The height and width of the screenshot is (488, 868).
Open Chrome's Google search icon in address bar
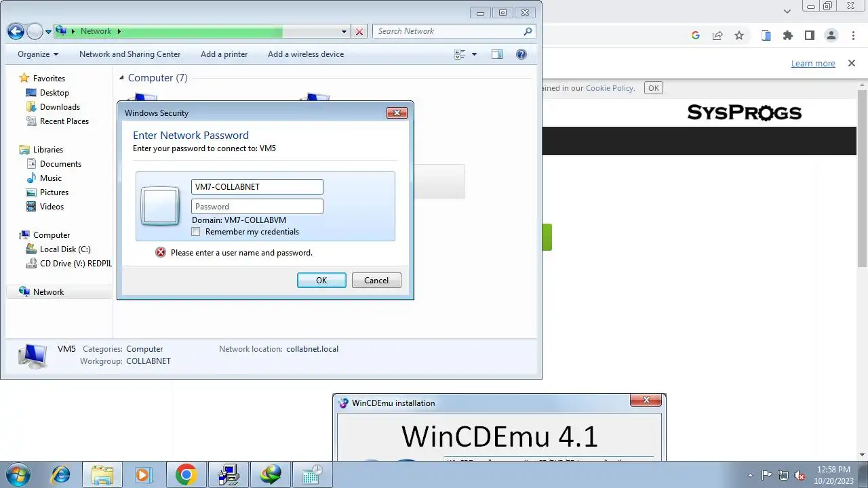[x=696, y=35]
